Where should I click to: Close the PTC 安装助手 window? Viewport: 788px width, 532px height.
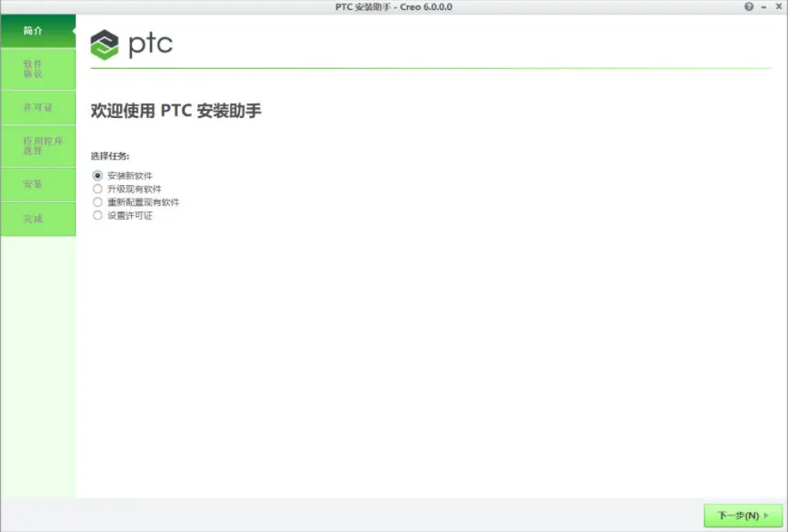[779, 6]
